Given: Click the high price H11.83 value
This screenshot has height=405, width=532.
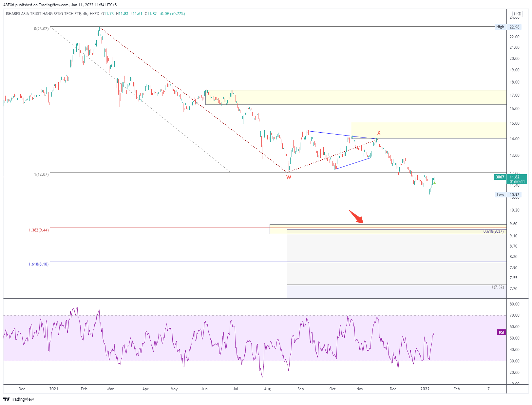Looking at the screenshot, I should click(122, 14).
